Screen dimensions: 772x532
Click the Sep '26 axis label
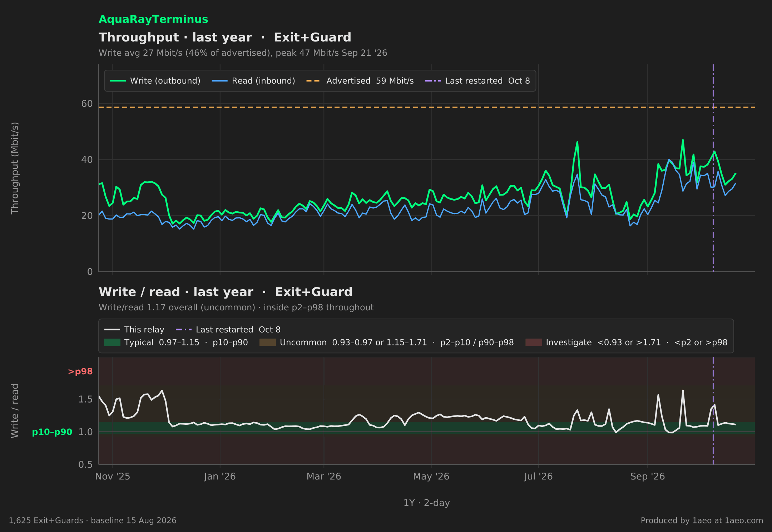click(x=648, y=477)
